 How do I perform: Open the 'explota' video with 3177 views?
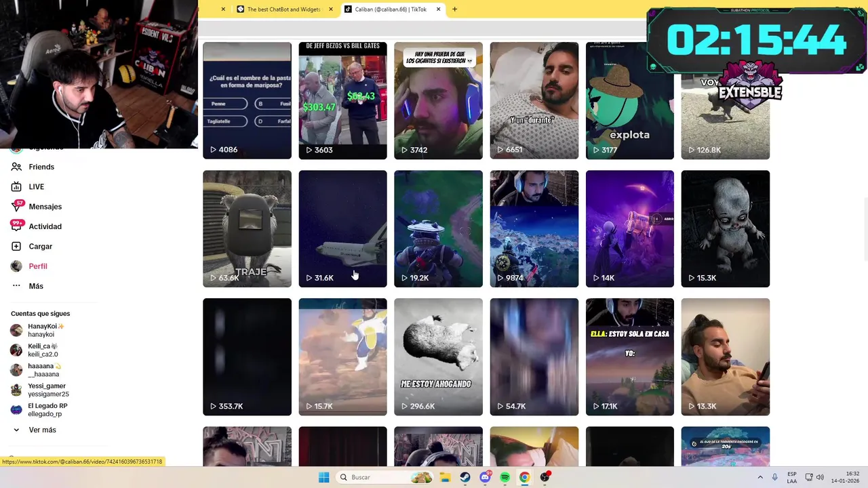629,100
